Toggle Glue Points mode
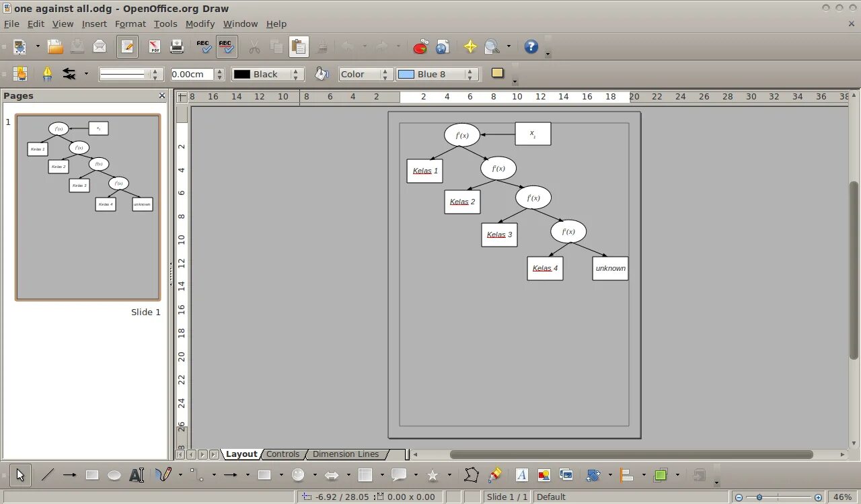This screenshot has width=861, height=504. [x=495, y=475]
